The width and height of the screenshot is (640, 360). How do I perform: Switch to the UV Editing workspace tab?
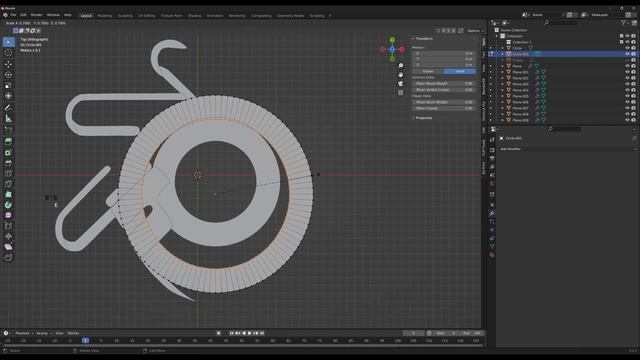[x=147, y=16]
